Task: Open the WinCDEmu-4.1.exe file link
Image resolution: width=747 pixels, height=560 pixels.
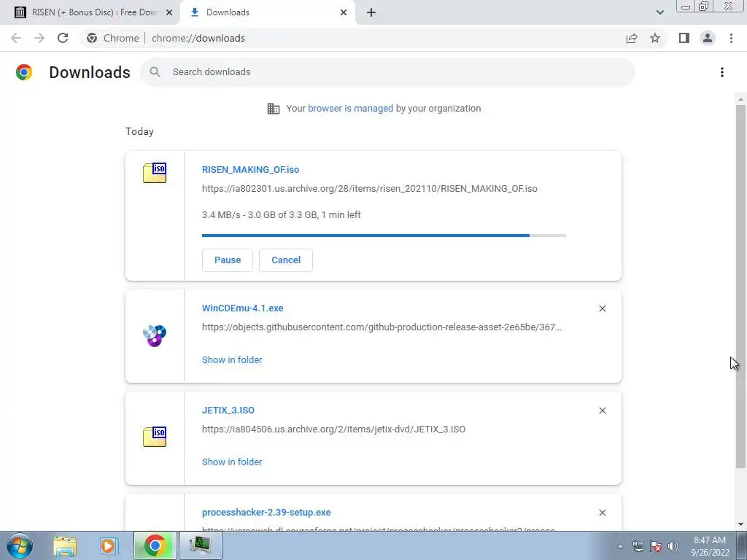Action: 242,308
